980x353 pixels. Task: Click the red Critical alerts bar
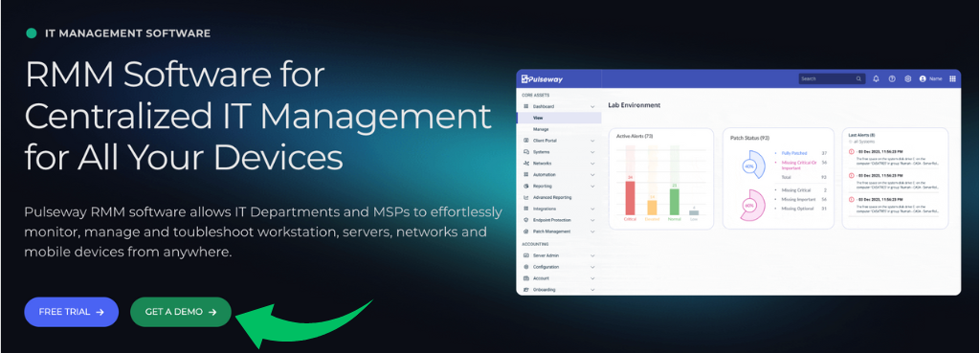click(630, 198)
